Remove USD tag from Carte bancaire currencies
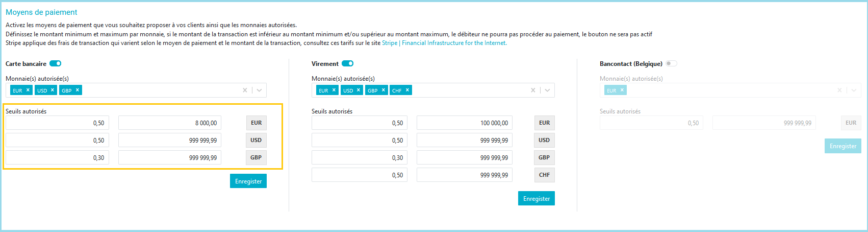This screenshot has width=868, height=232. pos(52,90)
